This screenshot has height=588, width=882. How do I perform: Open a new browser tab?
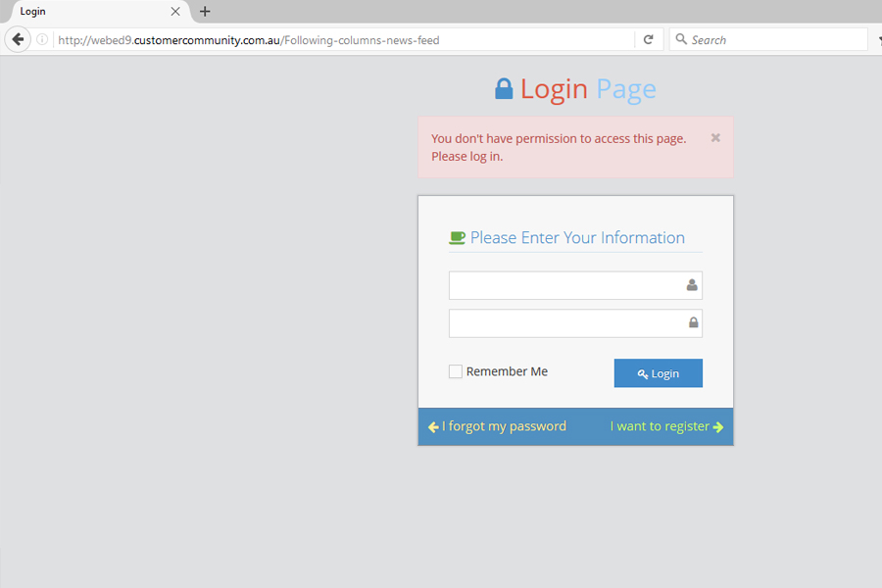pyautogui.click(x=205, y=12)
